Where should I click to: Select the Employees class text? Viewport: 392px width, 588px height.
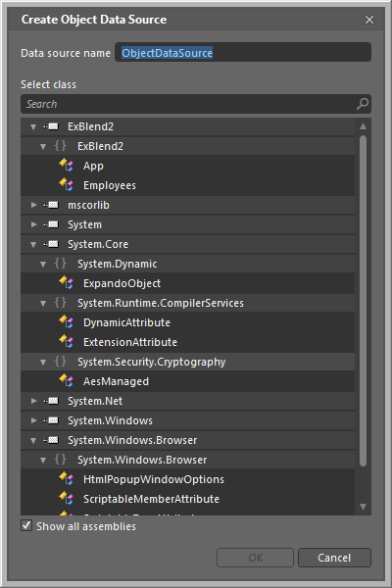click(110, 185)
